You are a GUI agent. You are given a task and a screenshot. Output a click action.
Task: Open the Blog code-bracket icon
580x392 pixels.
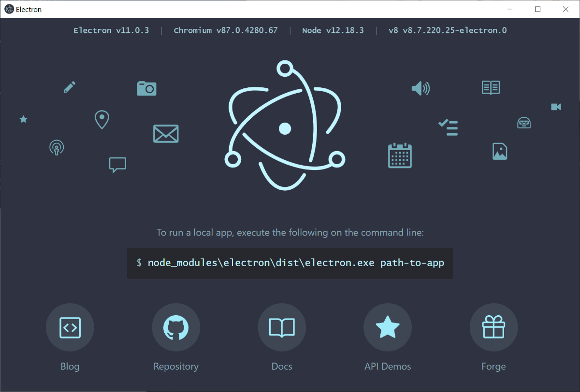70,327
